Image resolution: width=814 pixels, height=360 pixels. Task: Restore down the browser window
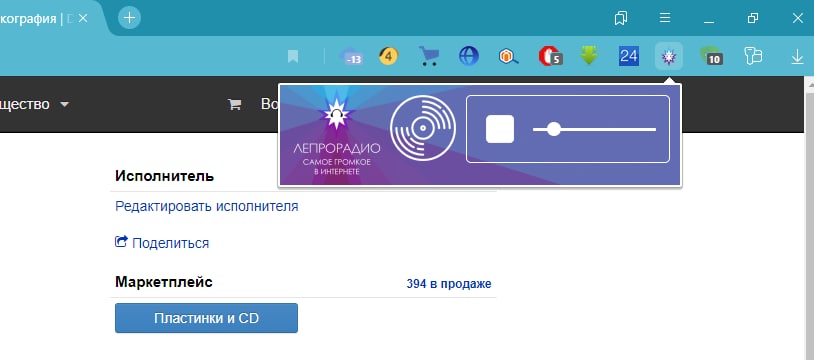tap(753, 18)
